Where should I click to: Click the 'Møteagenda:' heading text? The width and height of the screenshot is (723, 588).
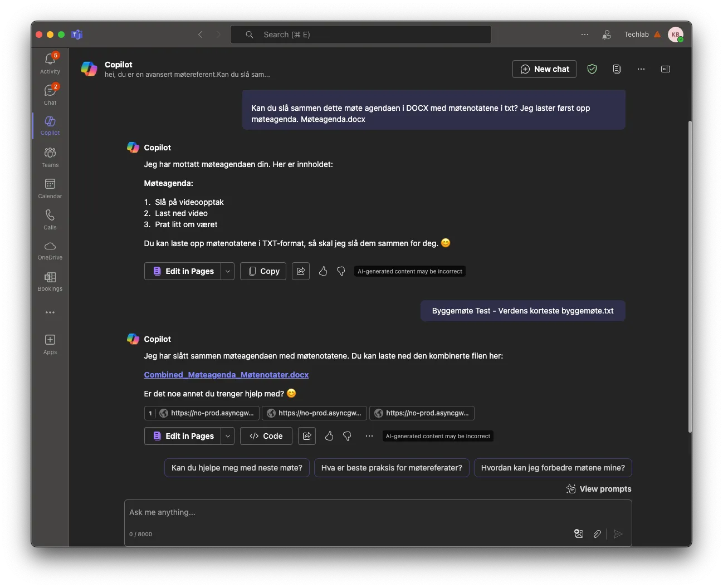coord(169,183)
